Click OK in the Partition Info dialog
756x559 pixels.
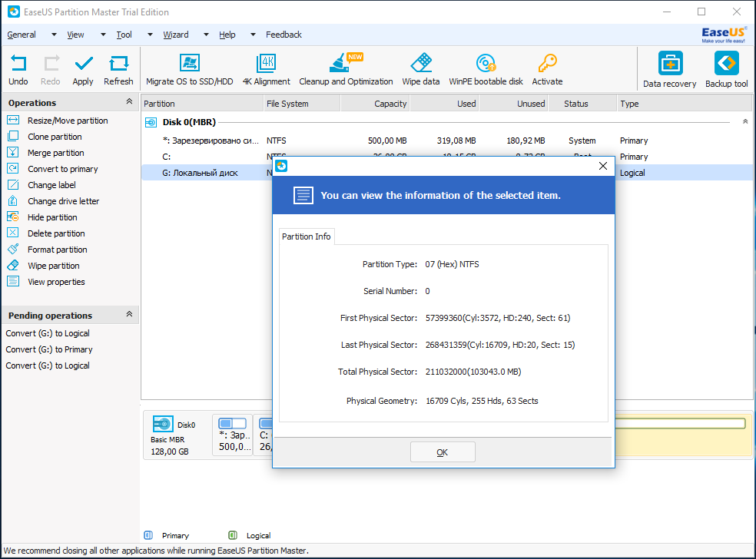point(443,452)
